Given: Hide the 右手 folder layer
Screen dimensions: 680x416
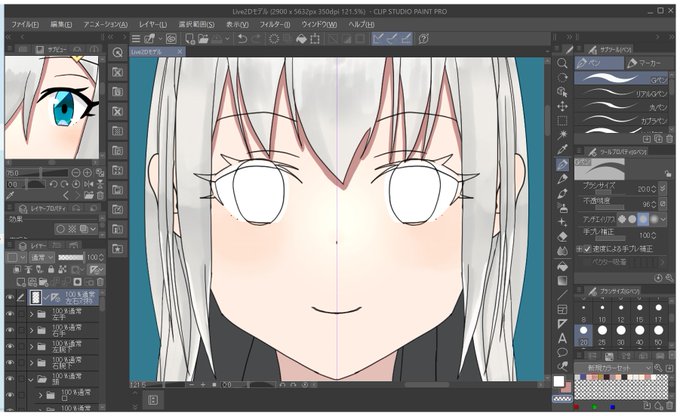Looking at the screenshot, I should coord(10,330).
